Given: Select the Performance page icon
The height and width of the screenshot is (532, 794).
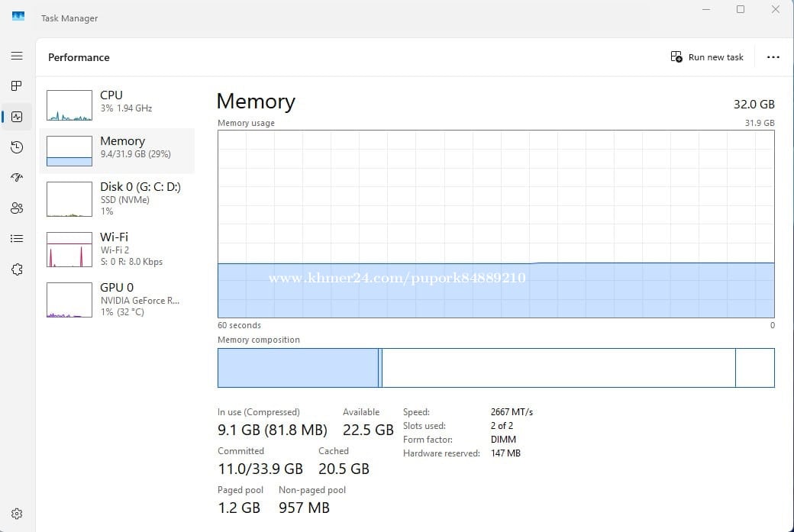Looking at the screenshot, I should tap(17, 117).
